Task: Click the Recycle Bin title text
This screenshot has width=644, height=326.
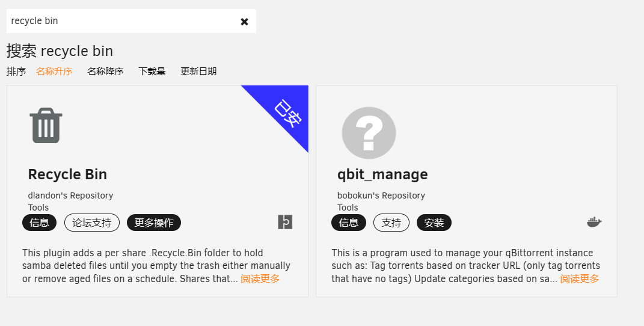Action: click(x=67, y=174)
